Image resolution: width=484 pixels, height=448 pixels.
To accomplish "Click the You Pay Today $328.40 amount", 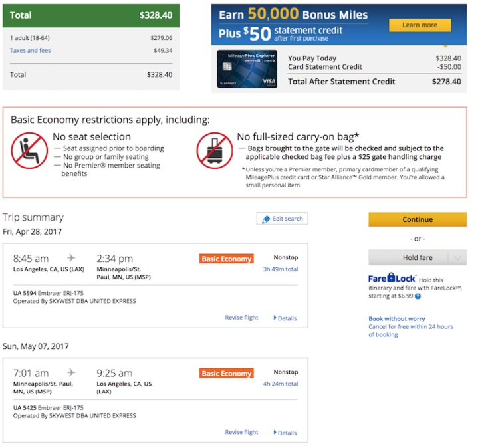I will coord(448,58).
